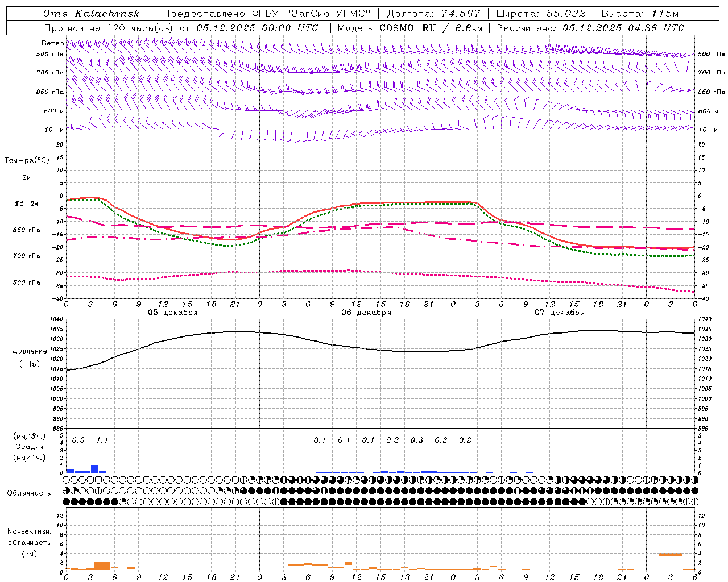The height and width of the screenshot is (582, 728).
Task: Click the date label "05 декабря"
Action: (x=173, y=313)
